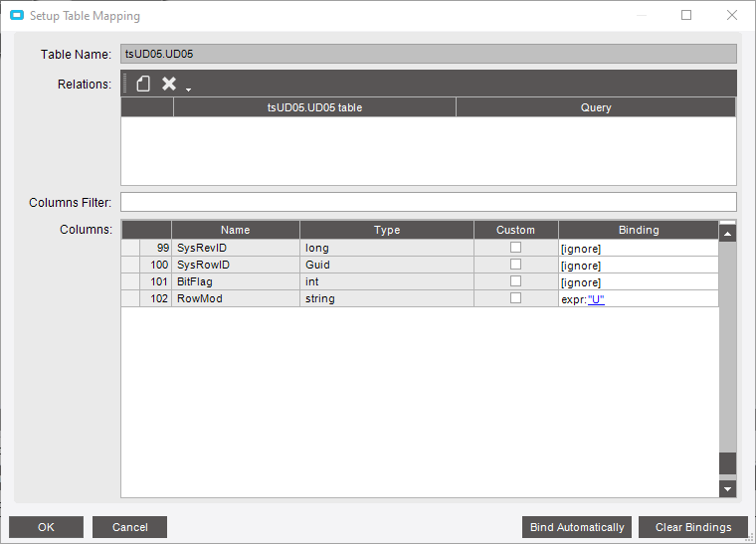Screen dimensions: 756x544
Task: Select row number 100
Action: point(156,265)
